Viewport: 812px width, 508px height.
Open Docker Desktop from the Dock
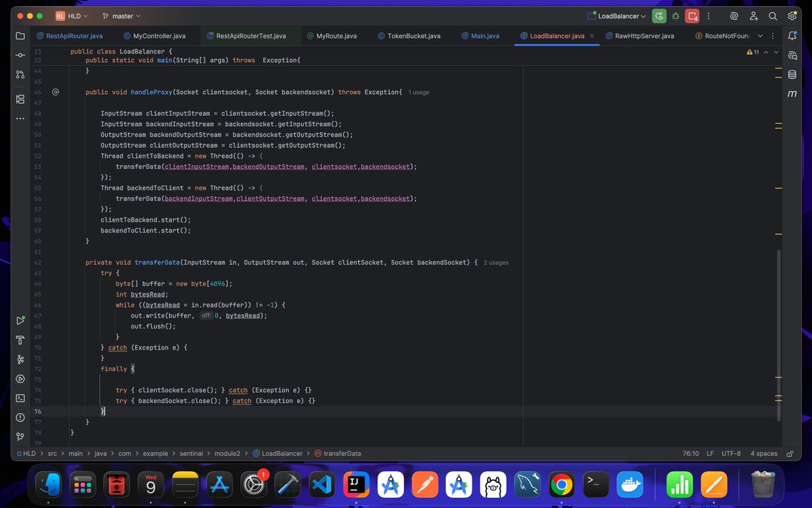tap(630, 485)
